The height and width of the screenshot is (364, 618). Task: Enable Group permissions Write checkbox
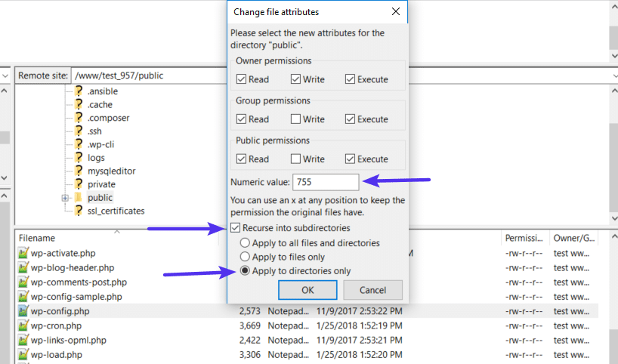pos(296,119)
